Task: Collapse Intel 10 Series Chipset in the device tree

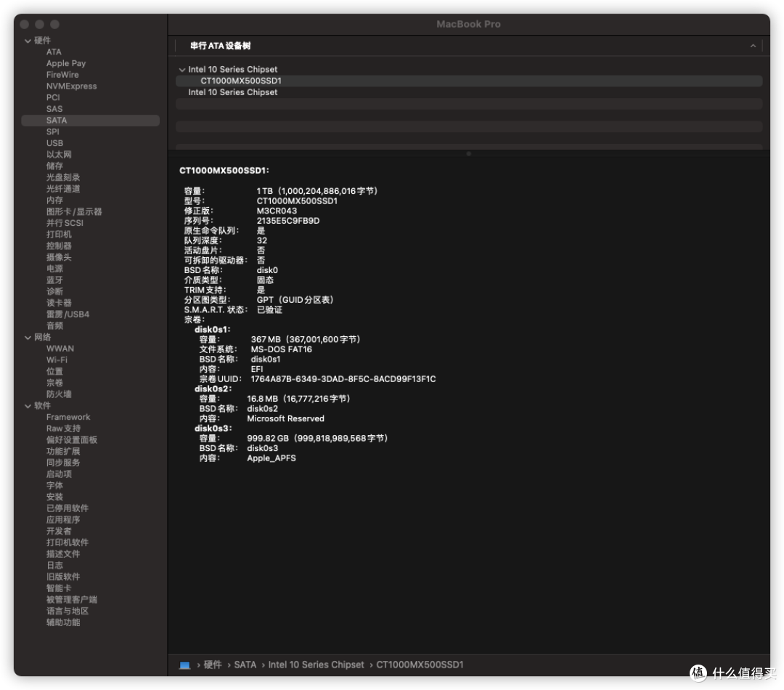Action: click(182, 69)
